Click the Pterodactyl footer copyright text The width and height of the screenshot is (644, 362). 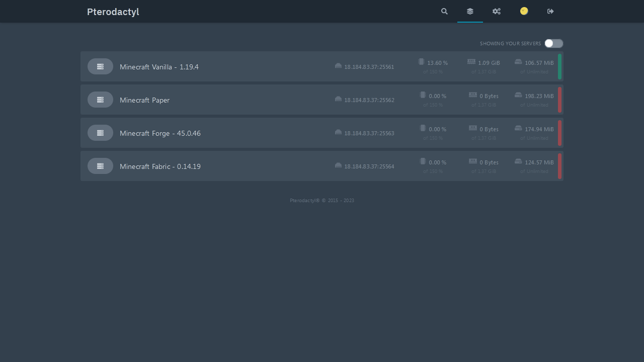click(321, 200)
